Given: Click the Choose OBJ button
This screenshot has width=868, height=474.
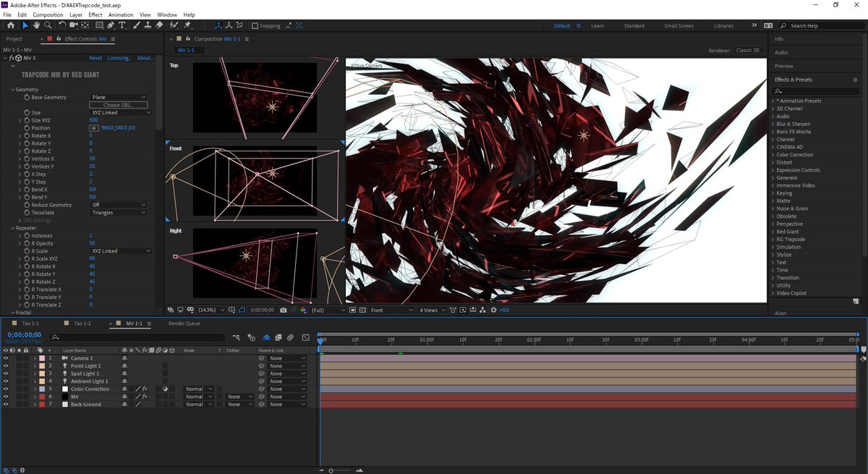Looking at the screenshot, I should pos(118,104).
